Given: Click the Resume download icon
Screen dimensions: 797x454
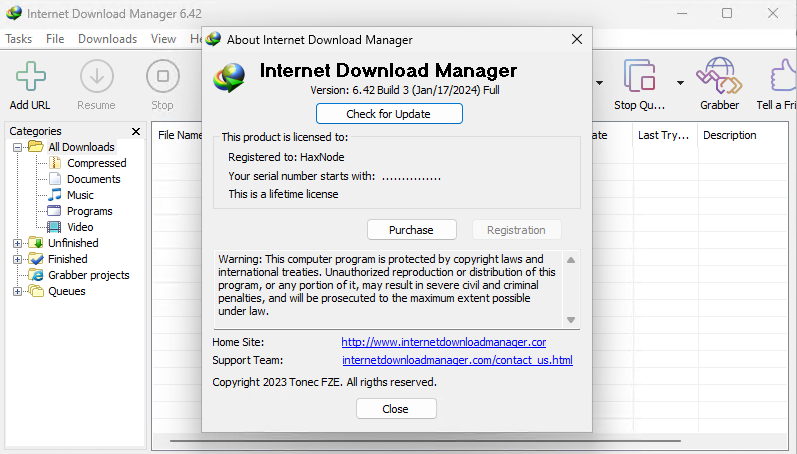Looking at the screenshot, I should pos(96,78).
